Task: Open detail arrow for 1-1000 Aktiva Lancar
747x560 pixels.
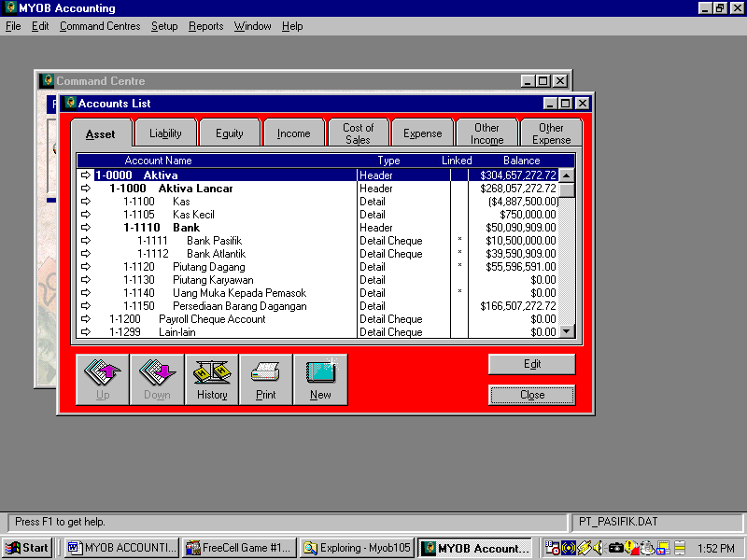Action: tap(86, 189)
